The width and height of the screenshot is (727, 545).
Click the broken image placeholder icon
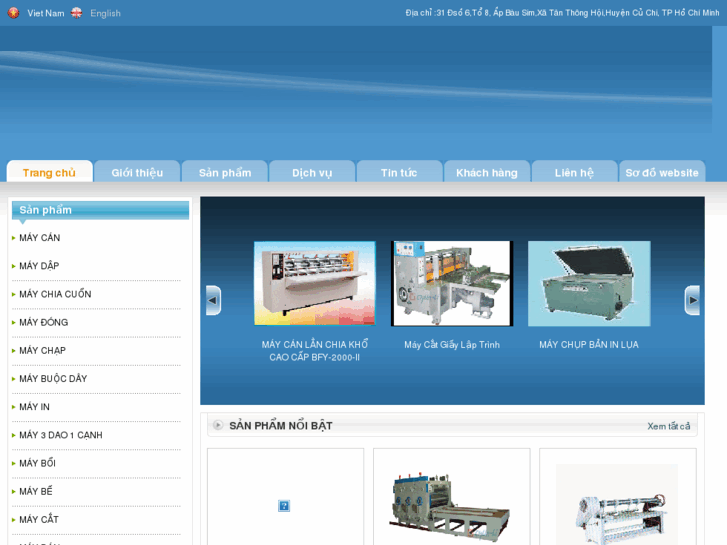[x=284, y=506]
